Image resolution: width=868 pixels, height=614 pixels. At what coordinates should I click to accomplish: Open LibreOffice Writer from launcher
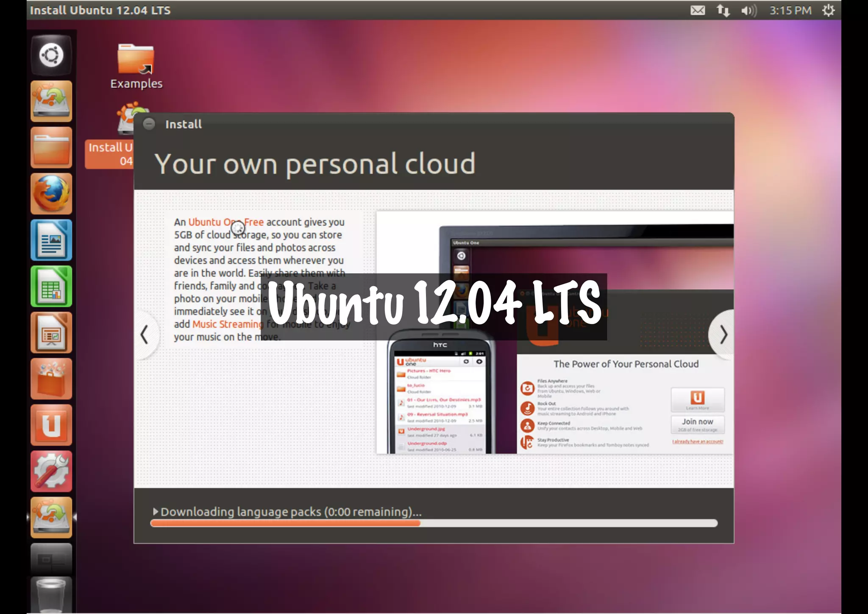coord(51,240)
